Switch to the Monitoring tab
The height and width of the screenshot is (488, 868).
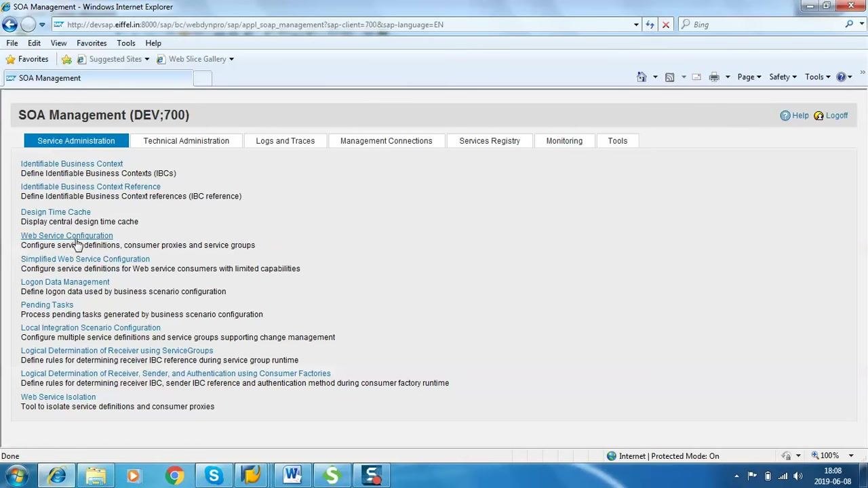[564, 140]
